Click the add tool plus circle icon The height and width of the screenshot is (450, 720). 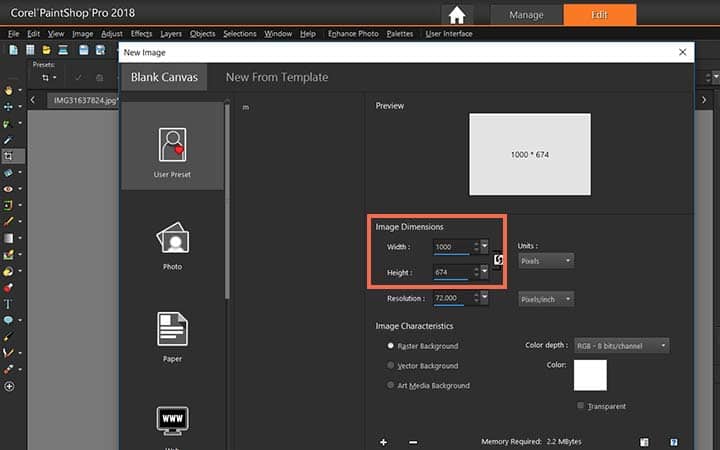pyautogui.click(x=9, y=386)
